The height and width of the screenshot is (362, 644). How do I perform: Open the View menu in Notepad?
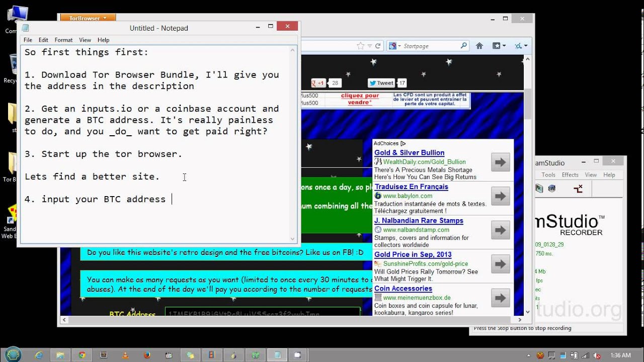(85, 40)
